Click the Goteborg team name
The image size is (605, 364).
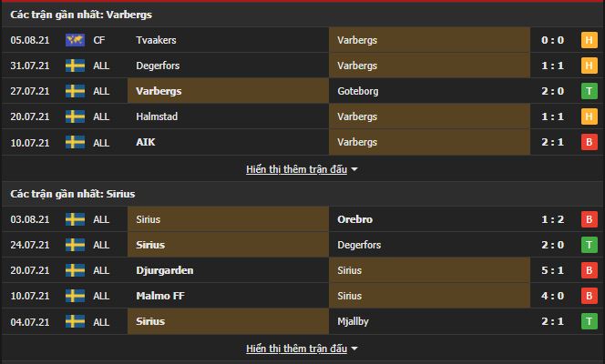357,91
